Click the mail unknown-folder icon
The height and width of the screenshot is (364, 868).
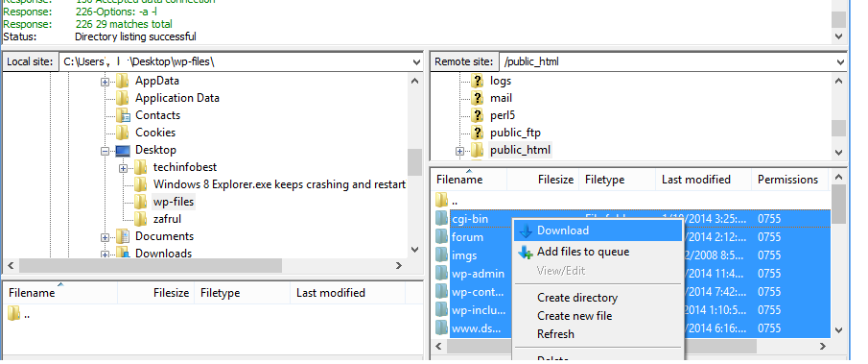coord(478,98)
